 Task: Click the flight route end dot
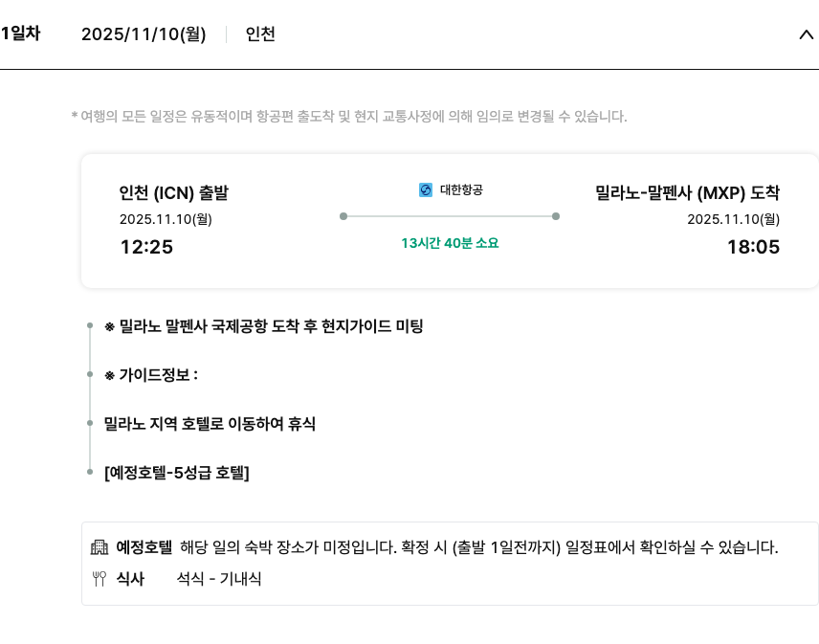pos(556,216)
